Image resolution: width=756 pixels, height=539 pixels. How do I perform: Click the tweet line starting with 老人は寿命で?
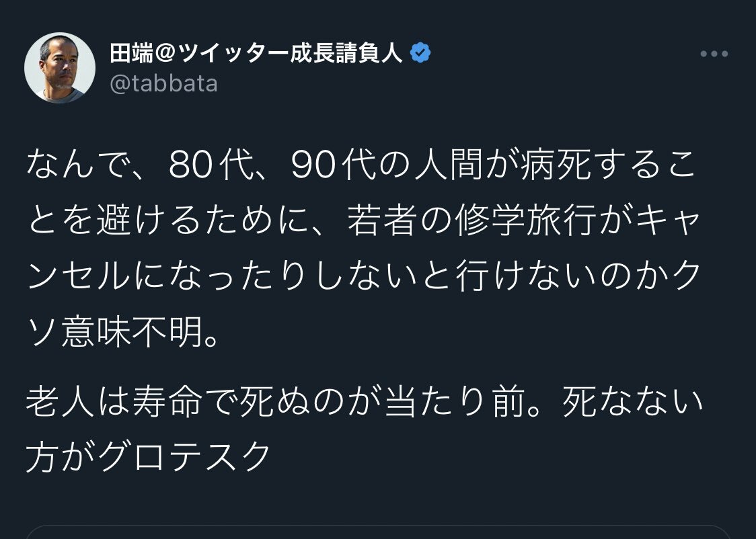pos(361,402)
